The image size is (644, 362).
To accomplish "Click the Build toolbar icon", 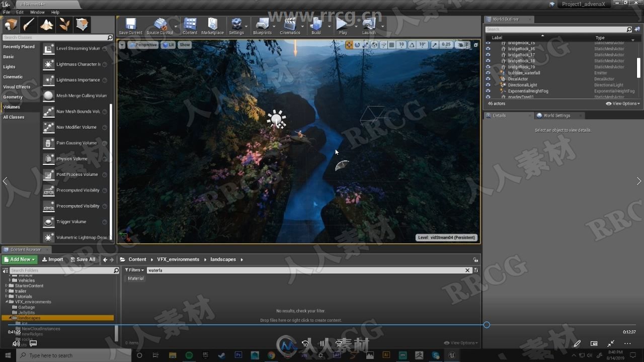I will point(316,26).
